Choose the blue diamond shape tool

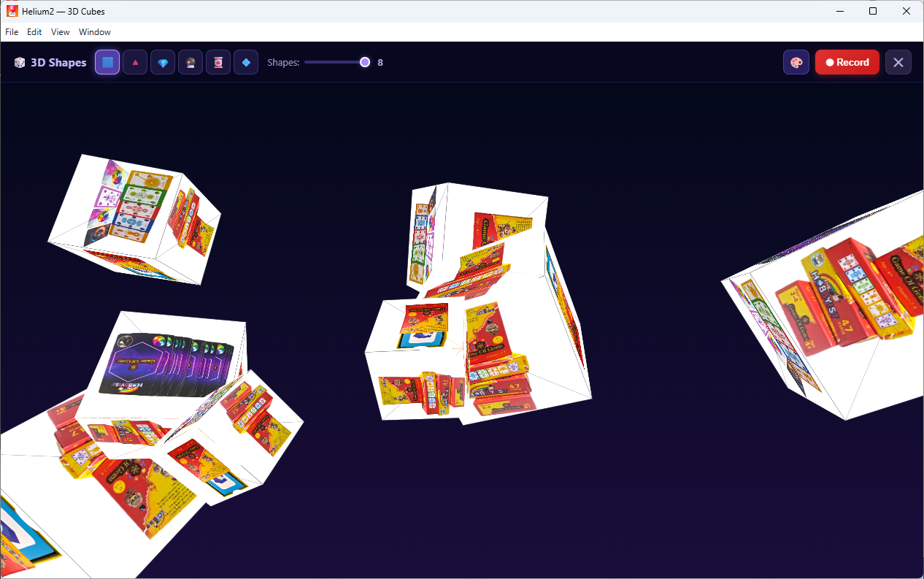245,62
